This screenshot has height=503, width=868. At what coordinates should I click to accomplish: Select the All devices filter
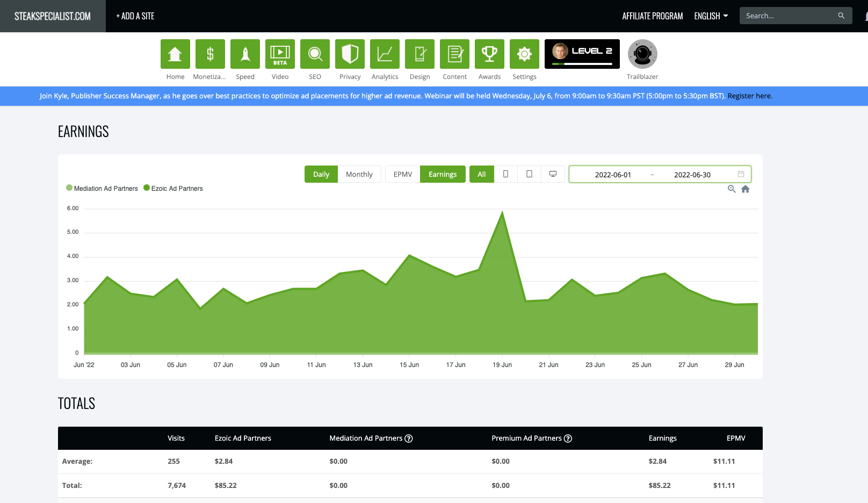click(x=482, y=174)
